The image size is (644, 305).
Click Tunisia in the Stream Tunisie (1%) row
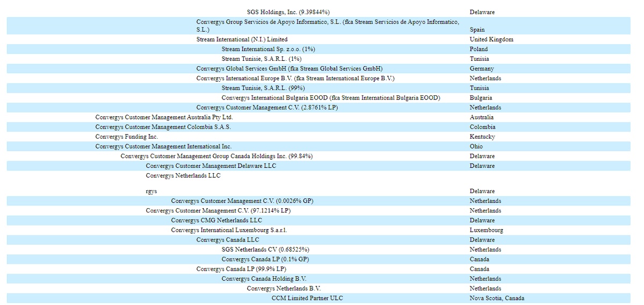tap(479, 59)
